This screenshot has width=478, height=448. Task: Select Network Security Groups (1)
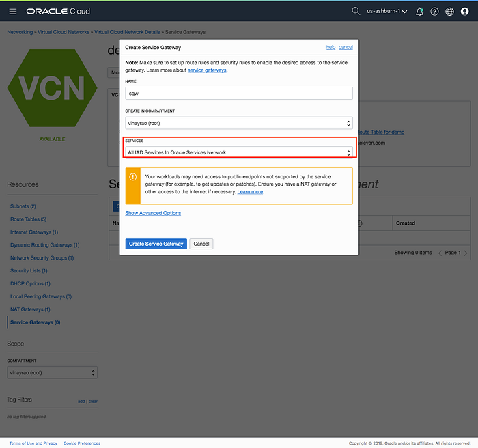(42, 257)
